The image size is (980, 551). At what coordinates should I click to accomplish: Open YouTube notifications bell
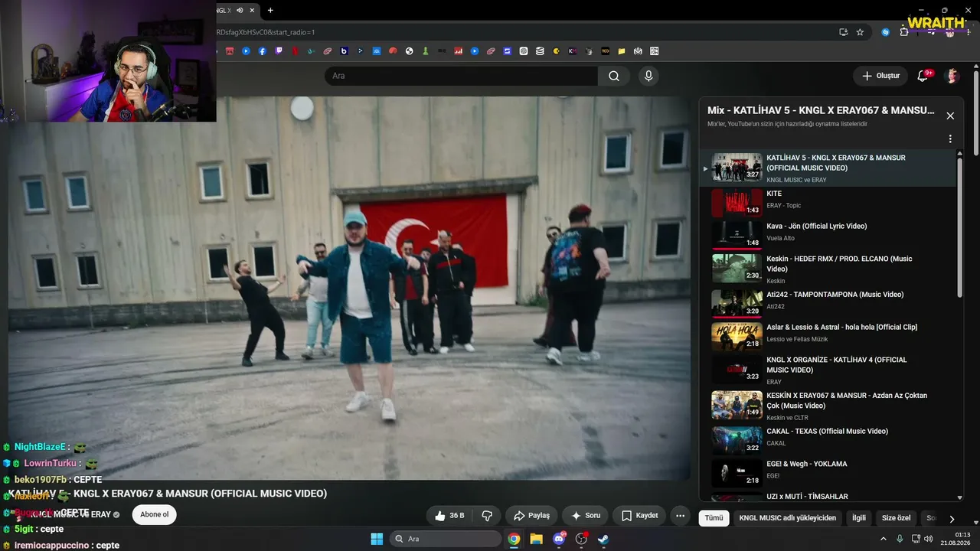point(923,76)
